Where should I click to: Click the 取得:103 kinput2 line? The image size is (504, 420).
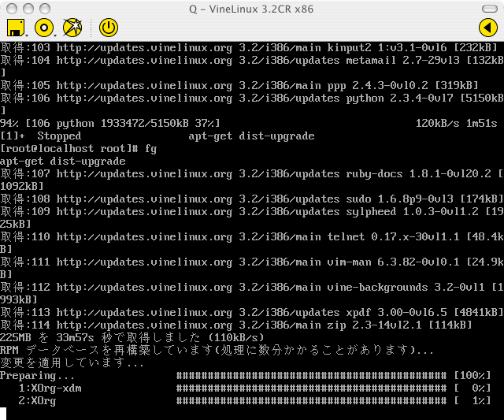[249, 47]
